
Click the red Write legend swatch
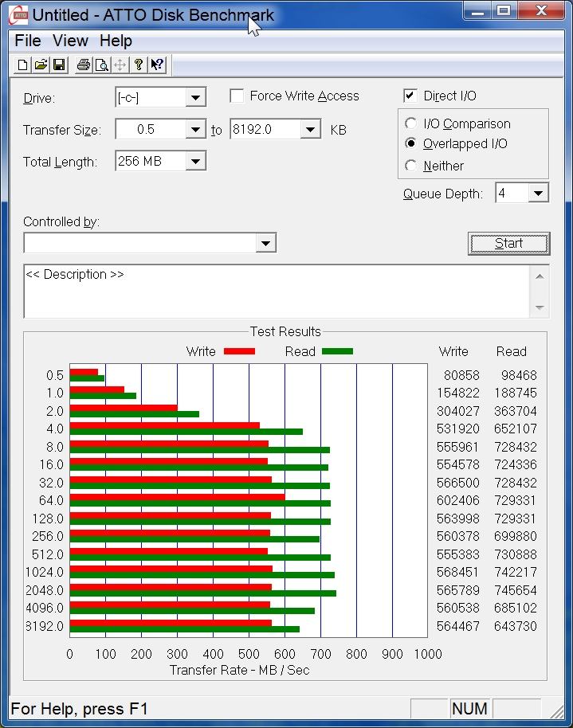[x=239, y=351]
